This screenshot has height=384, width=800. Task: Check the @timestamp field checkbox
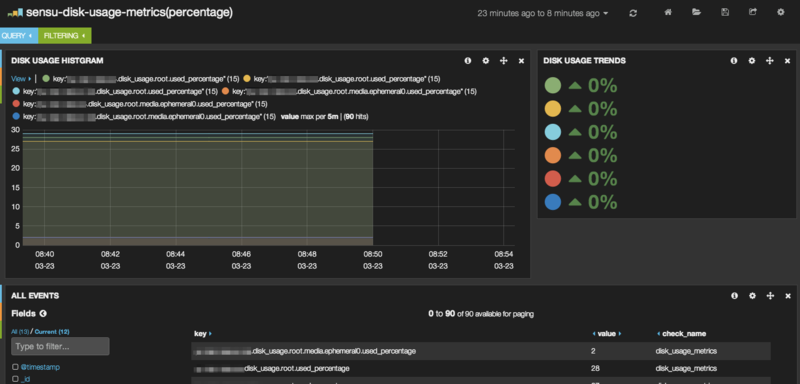15,367
